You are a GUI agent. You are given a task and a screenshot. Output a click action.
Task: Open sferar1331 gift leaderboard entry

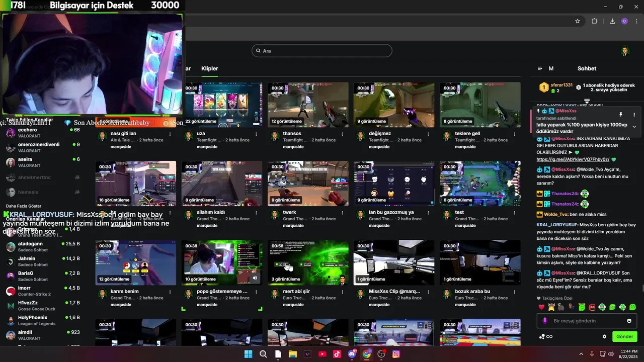(556, 87)
